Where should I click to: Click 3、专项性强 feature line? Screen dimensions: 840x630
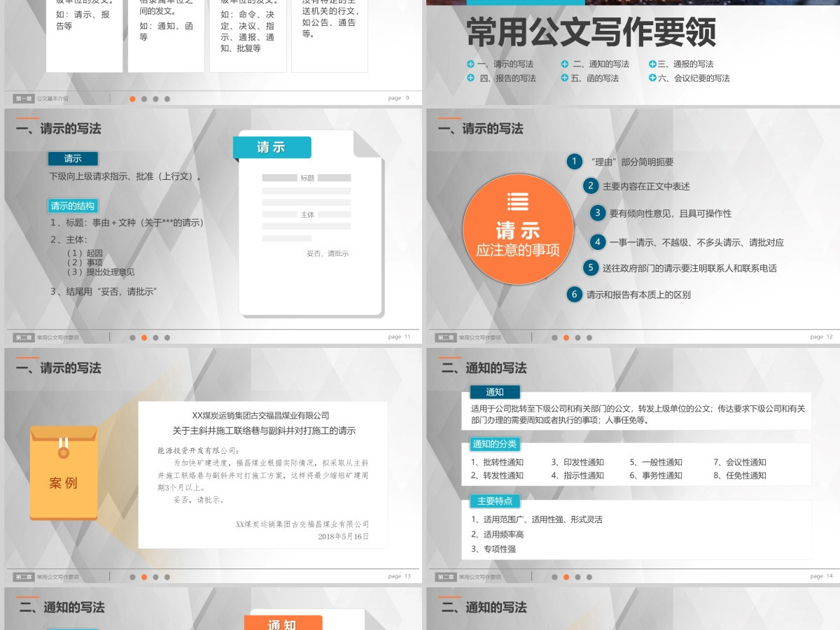click(x=493, y=549)
